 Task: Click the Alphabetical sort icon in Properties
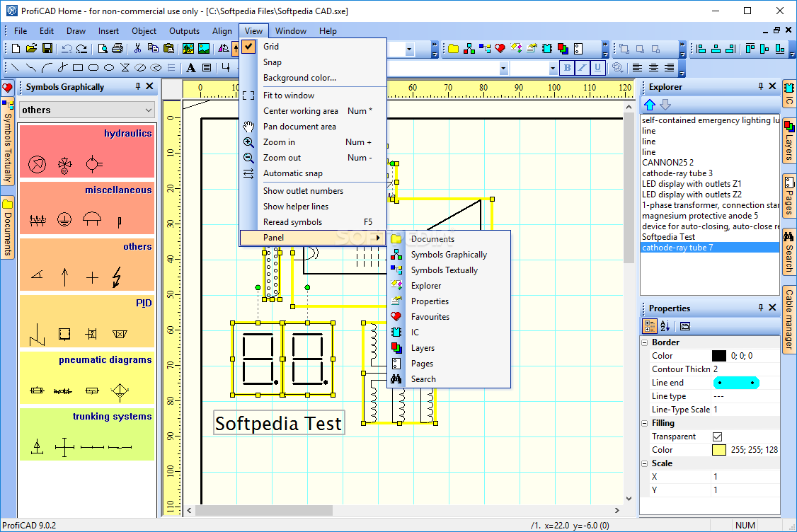click(665, 326)
